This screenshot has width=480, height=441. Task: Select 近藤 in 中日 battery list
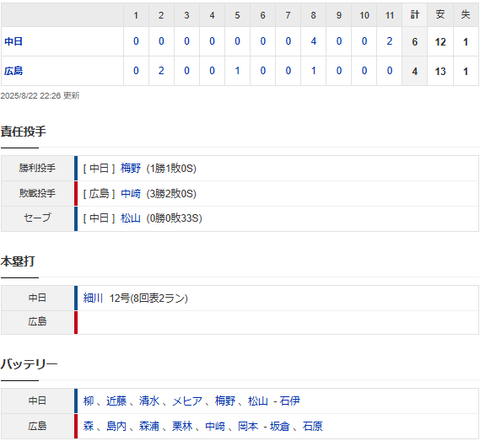(116, 401)
